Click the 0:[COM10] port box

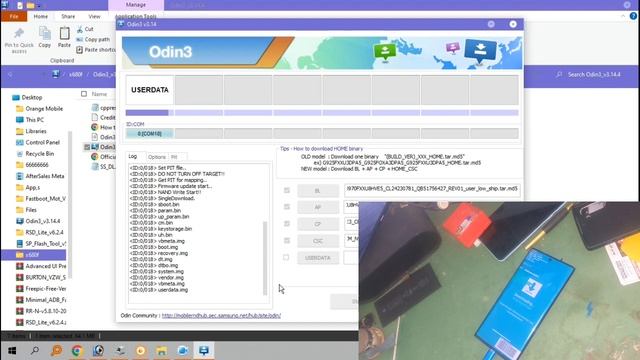(149, 133)
